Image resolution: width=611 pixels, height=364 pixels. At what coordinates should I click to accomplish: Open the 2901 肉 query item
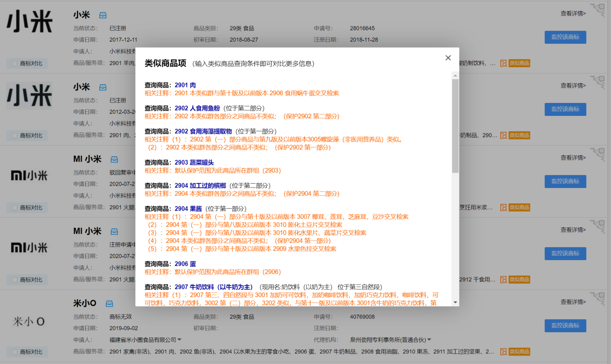185,85
